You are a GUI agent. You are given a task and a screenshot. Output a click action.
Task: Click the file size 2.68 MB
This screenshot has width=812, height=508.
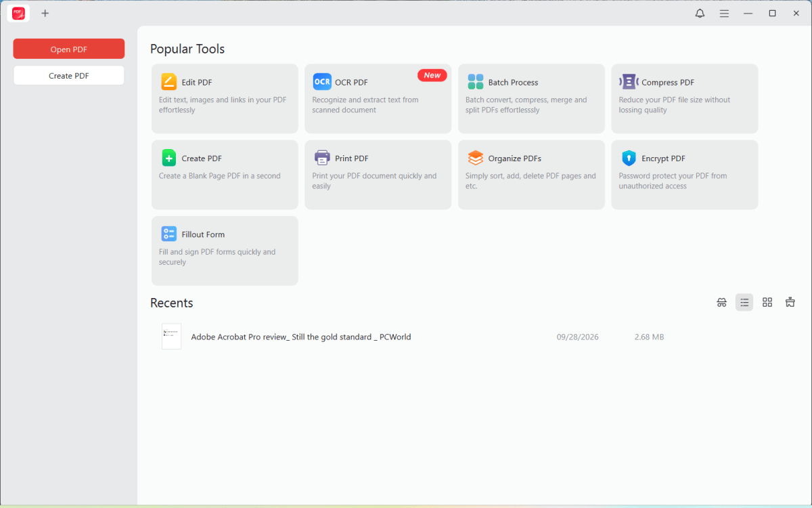click(649, 337)
